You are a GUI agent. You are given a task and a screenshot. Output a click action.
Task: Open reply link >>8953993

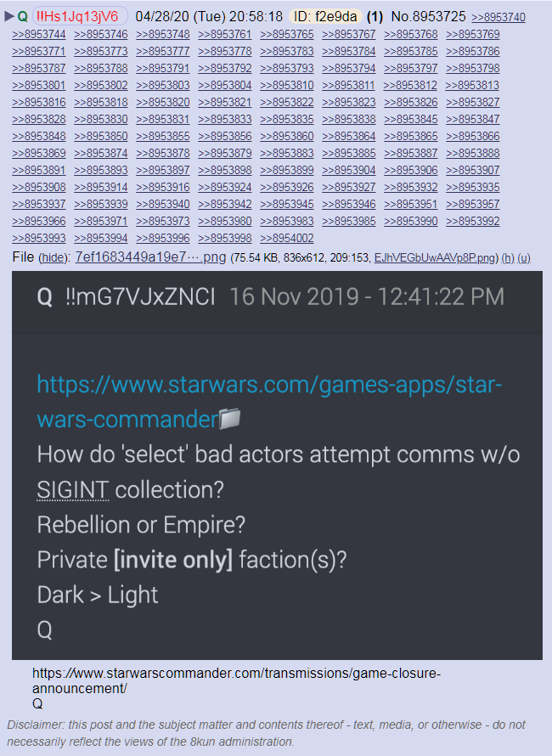39,238
